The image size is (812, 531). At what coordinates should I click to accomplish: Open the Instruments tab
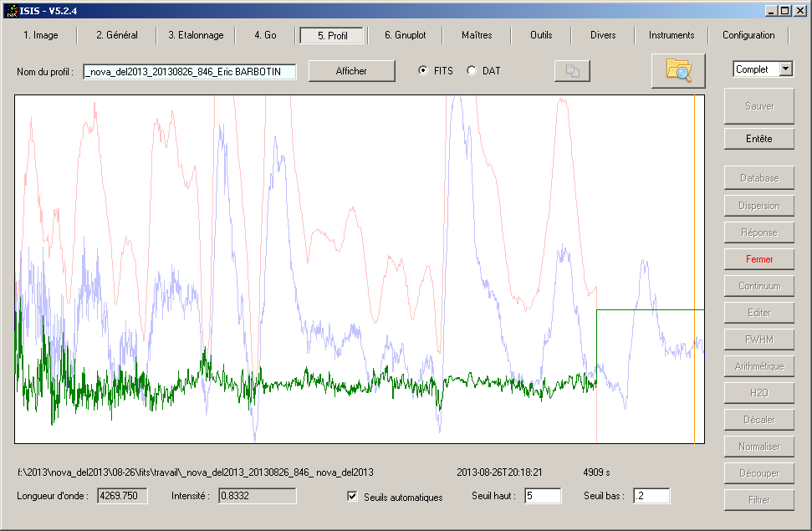[x=671, y=35]
